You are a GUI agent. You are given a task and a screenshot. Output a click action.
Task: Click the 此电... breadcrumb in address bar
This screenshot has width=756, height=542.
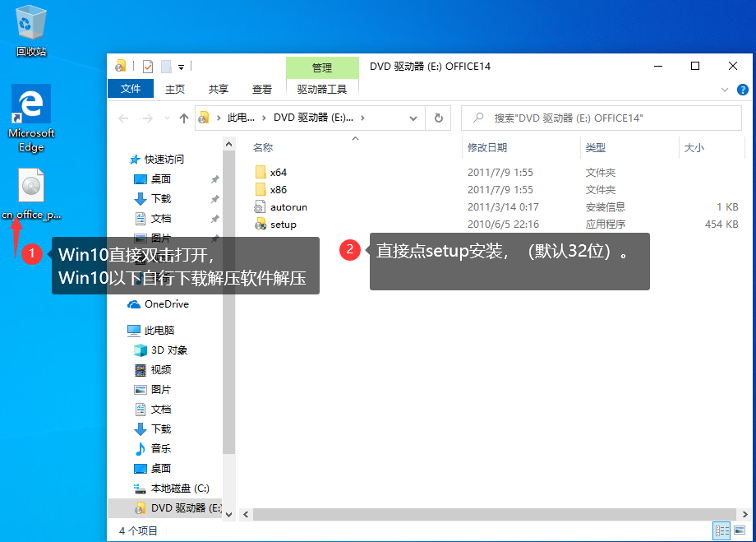[x=241, y=118]
